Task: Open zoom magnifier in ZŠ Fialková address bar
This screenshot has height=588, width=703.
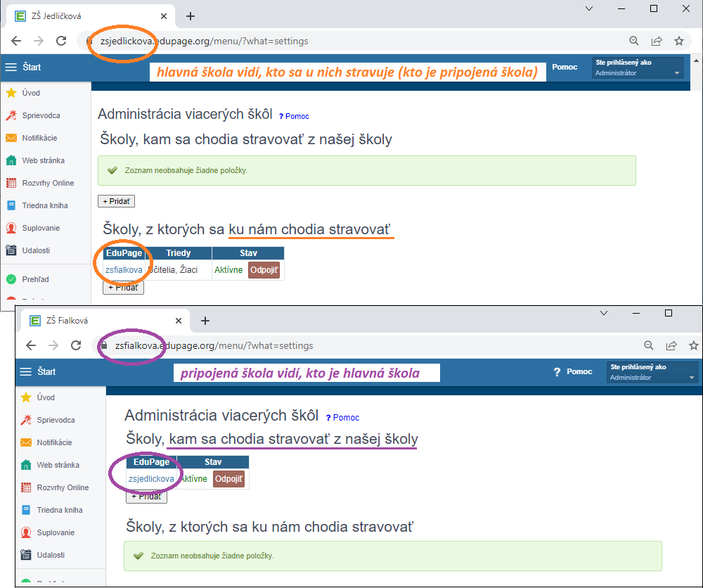Action: point(649,345)
